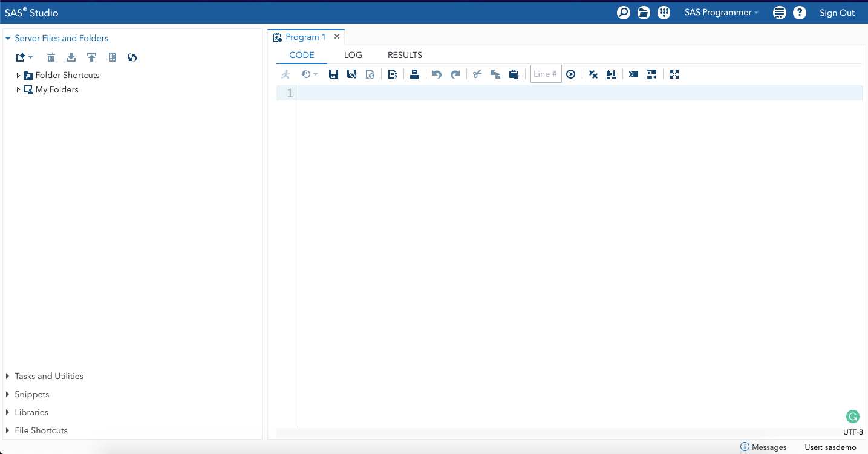Click the Sign Out link
Viewport: 868px width, 454px height.
[x=837, y=13]
